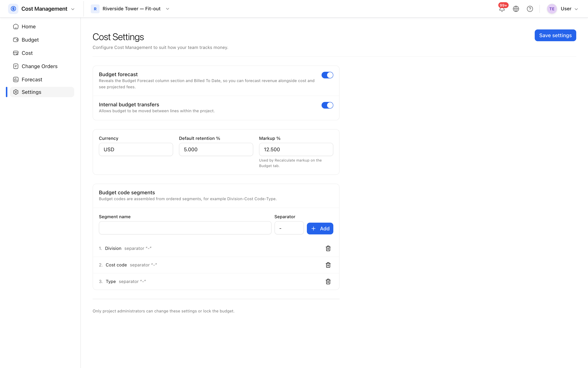Open the help question mark icon
This screenshot has width=588, height=368.
pos(530,9)
